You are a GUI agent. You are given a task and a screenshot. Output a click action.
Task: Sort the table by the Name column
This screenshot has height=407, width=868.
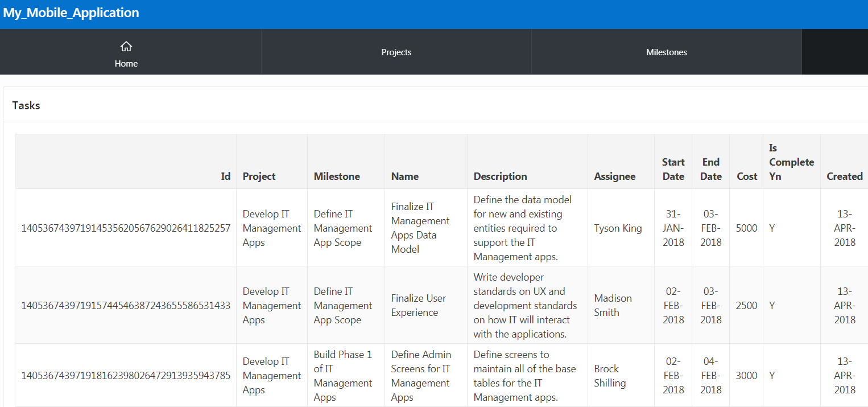pyautogui.click(x=404, y=176)
